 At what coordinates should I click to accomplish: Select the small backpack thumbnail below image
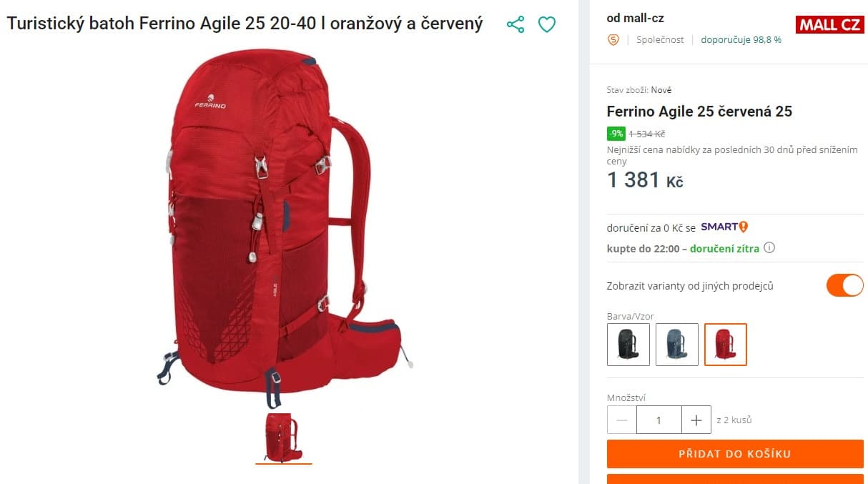pyautogui.click(x=283, y=437)
